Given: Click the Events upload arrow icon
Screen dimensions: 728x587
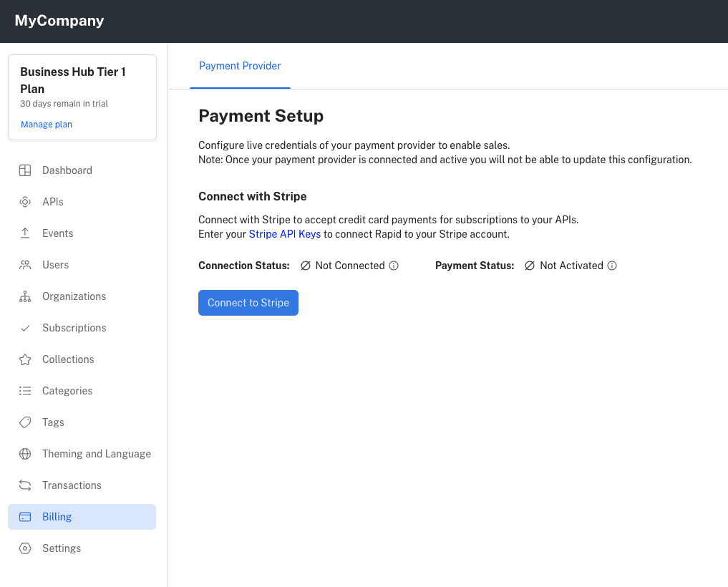Looking at the screenshot, I should [x=25, y=233].
